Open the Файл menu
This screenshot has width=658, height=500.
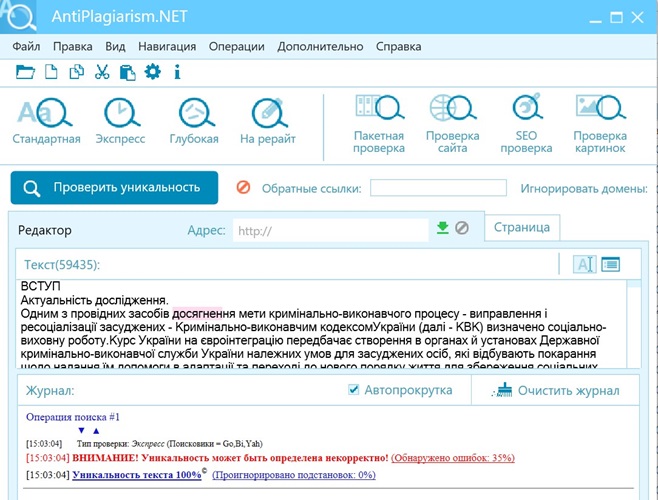(x=26, y=46)
